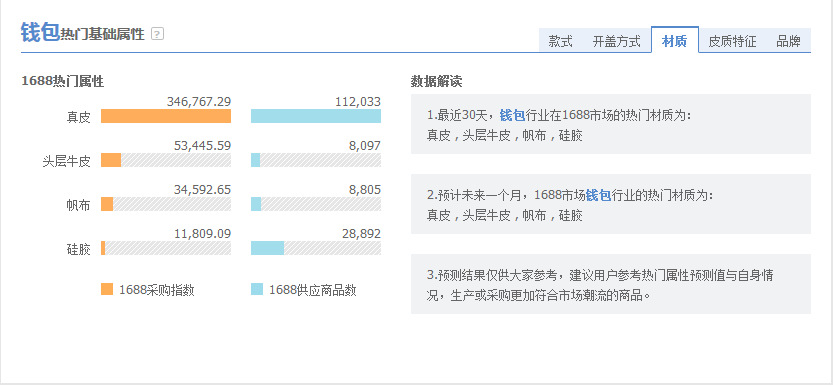Click the 1688供应商品数 legend text
This screenshot has height=385, width=833.
313,290
